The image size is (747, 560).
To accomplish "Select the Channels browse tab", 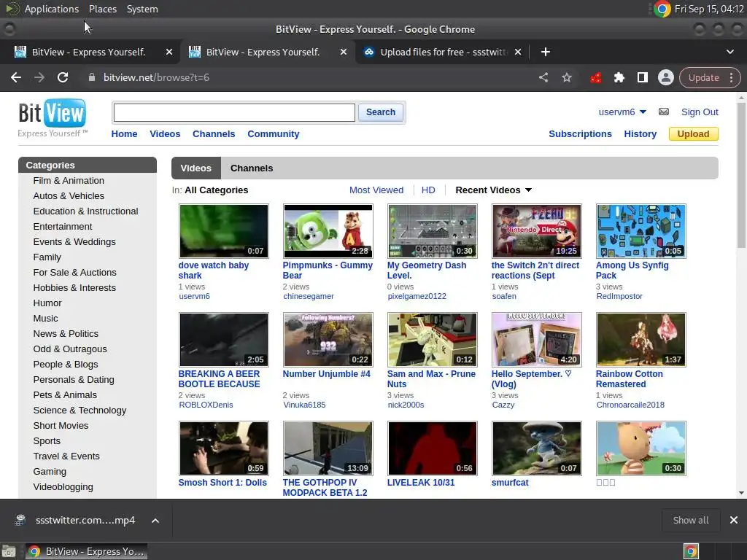I will pos(252,168).
